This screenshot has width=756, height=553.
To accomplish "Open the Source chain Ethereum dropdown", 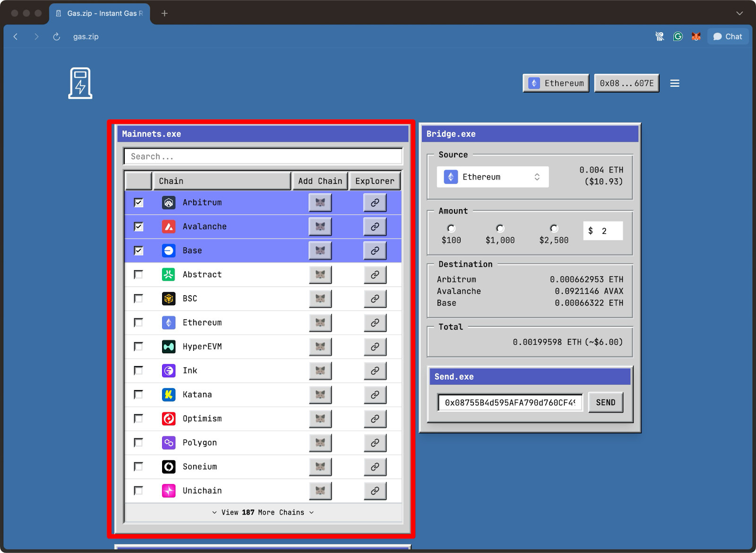I will click(493, 177).
